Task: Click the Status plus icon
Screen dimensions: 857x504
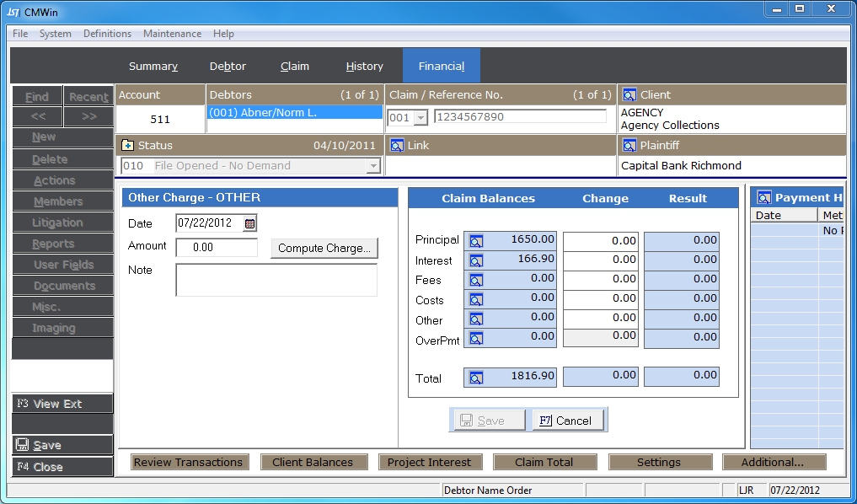Action: (x=127, y=146)
